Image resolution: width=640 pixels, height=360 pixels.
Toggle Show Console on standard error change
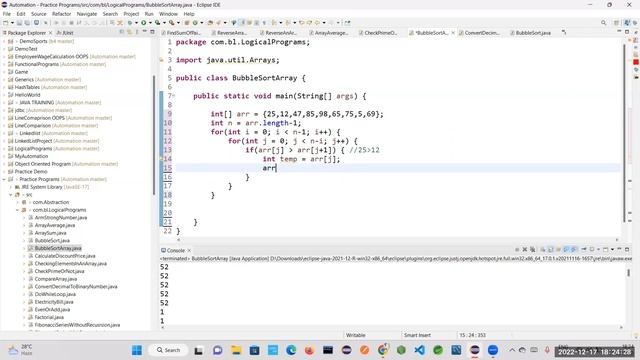click(573, 249)
